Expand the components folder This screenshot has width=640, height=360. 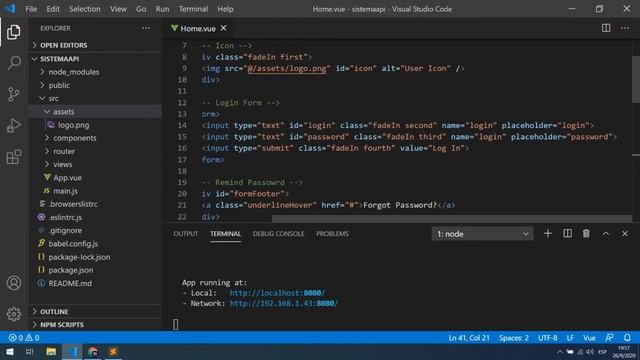(x=96, y=138)
